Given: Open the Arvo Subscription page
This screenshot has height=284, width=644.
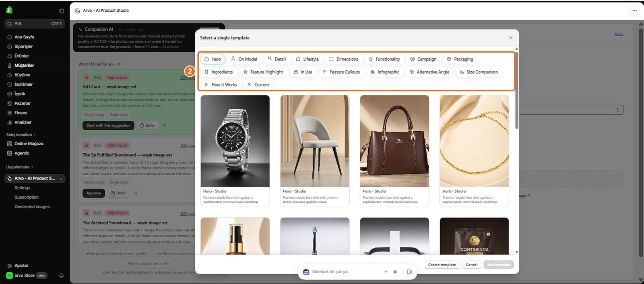Looking at the screenshot, I should 27,198.
